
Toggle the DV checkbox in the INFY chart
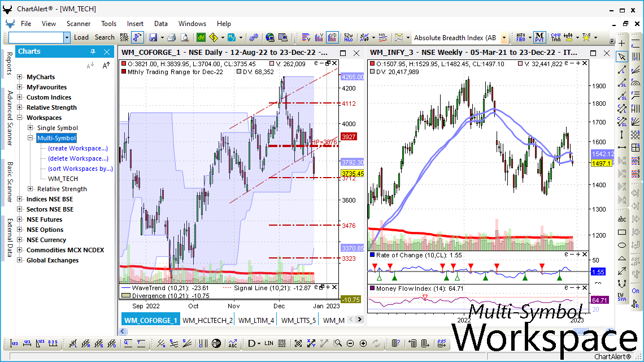click(x=372, y=72)
